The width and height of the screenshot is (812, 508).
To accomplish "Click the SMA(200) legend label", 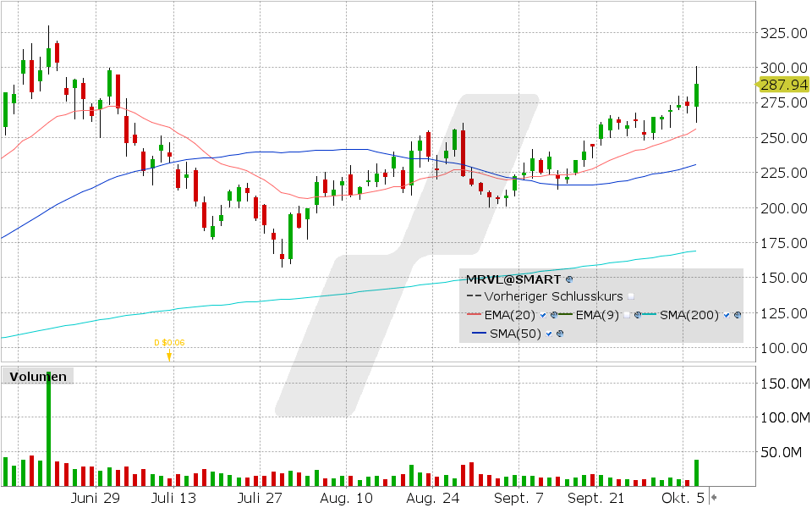I will click(x=689, y=315).
